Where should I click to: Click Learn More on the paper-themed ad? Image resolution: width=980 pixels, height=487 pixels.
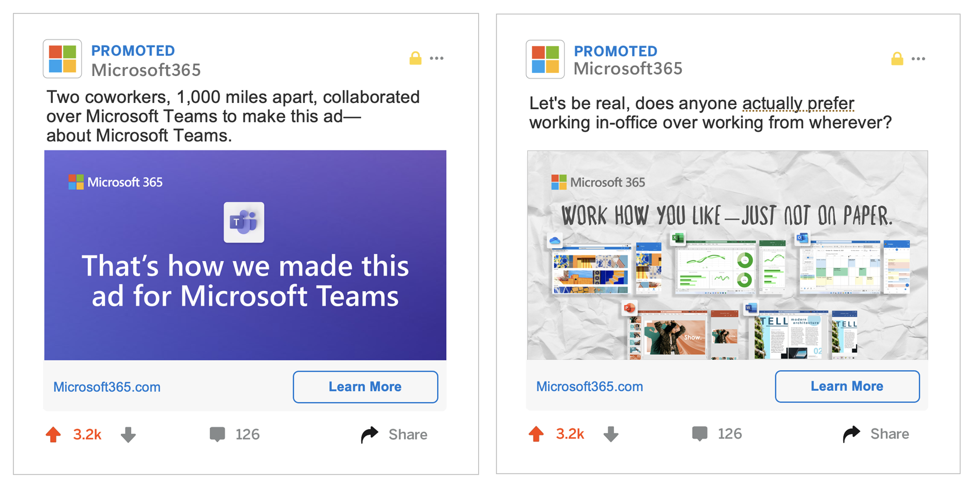847,386
